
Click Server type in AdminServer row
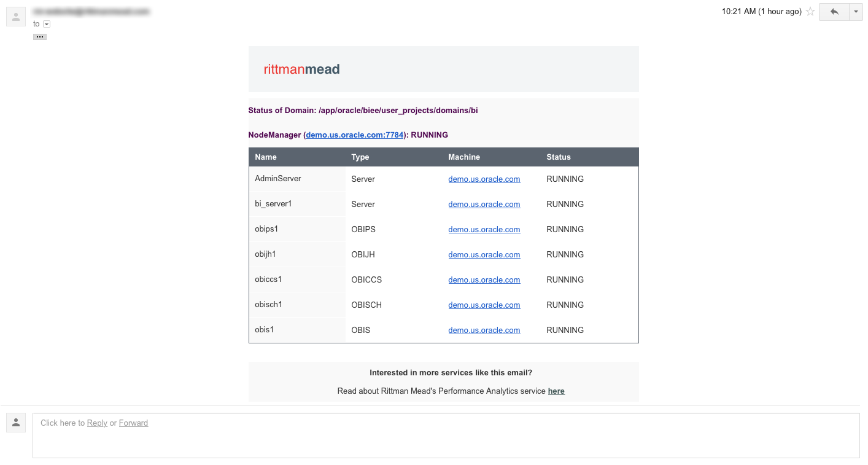(x=363, y=179)
